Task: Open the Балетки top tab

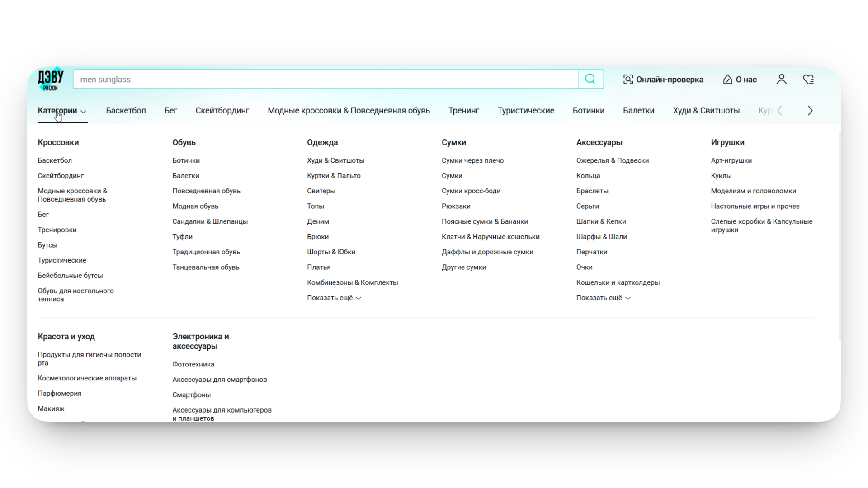Action: (x=638, y=111)
